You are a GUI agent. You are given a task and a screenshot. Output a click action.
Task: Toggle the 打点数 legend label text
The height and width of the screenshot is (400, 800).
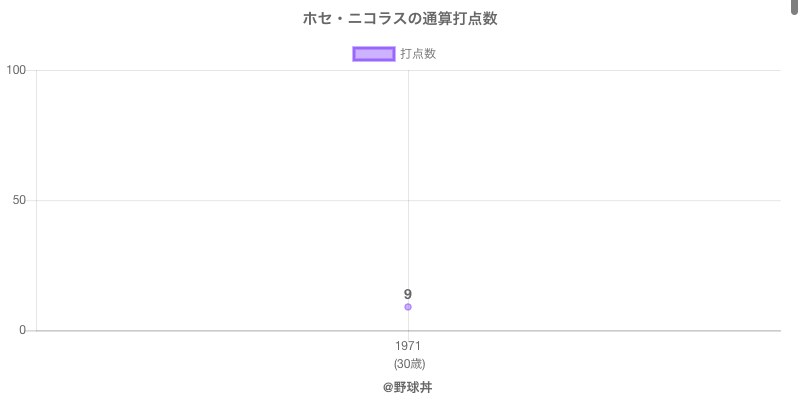tap(418, 54)
